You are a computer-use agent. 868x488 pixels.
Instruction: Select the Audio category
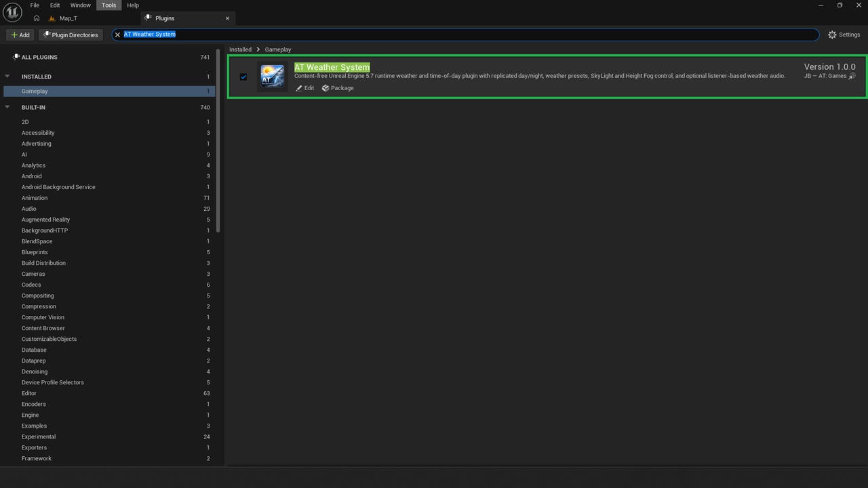108,209
